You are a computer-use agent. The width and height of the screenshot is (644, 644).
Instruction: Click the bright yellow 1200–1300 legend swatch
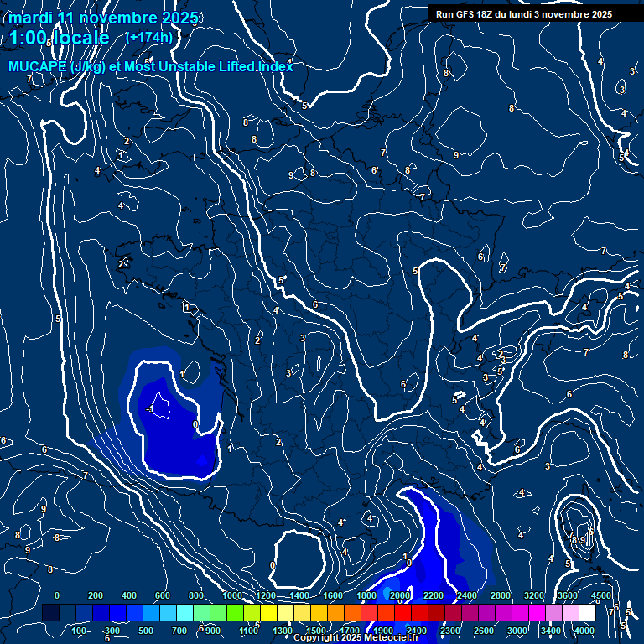[268, 612]
